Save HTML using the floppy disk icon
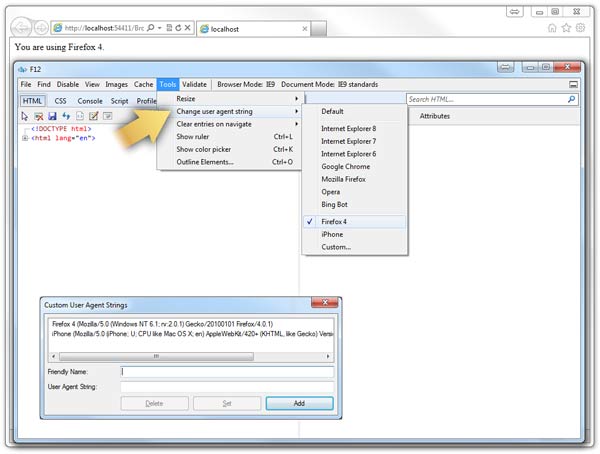This screenshot has height=454, width=600. point(52,116)
